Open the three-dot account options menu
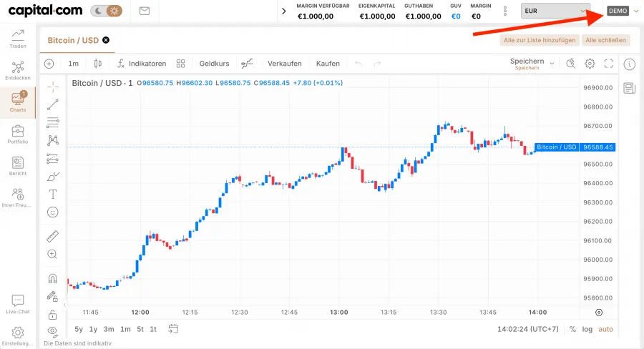The image size is (644, 349). tap(505, 11)
